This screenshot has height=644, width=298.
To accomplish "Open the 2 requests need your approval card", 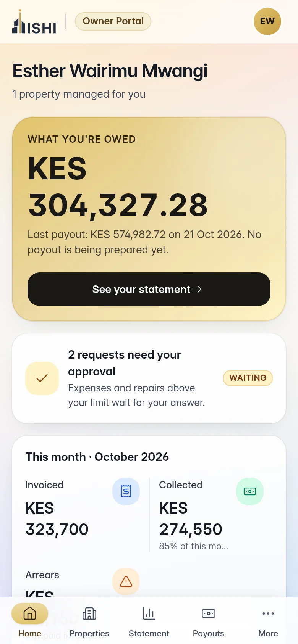I will coord(149,378).
